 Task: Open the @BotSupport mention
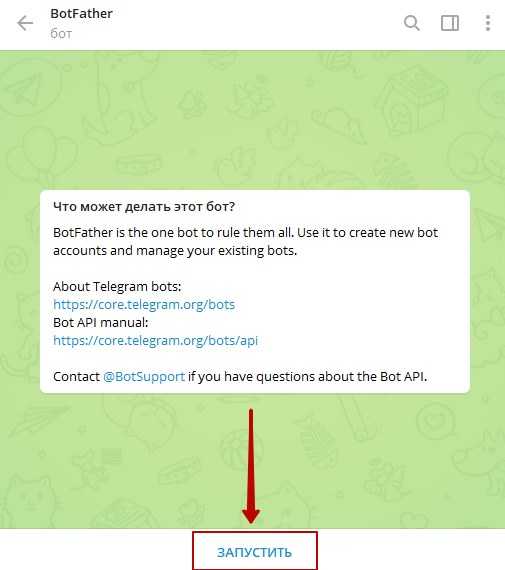(144, 377)
